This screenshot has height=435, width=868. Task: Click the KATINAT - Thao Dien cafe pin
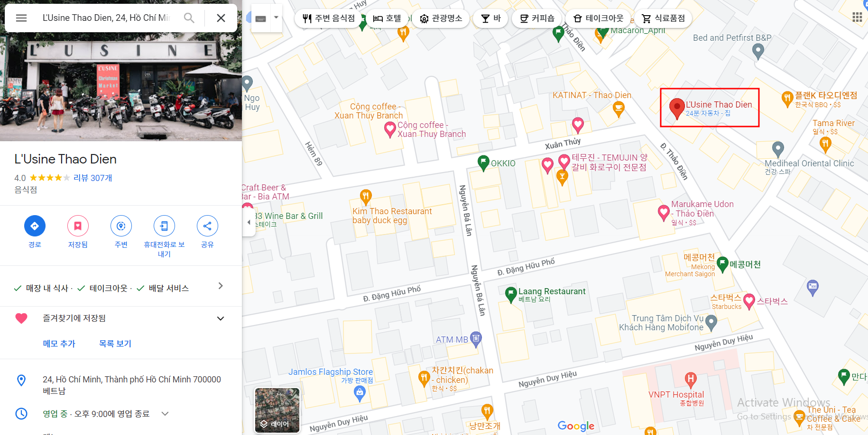[618, 109]
